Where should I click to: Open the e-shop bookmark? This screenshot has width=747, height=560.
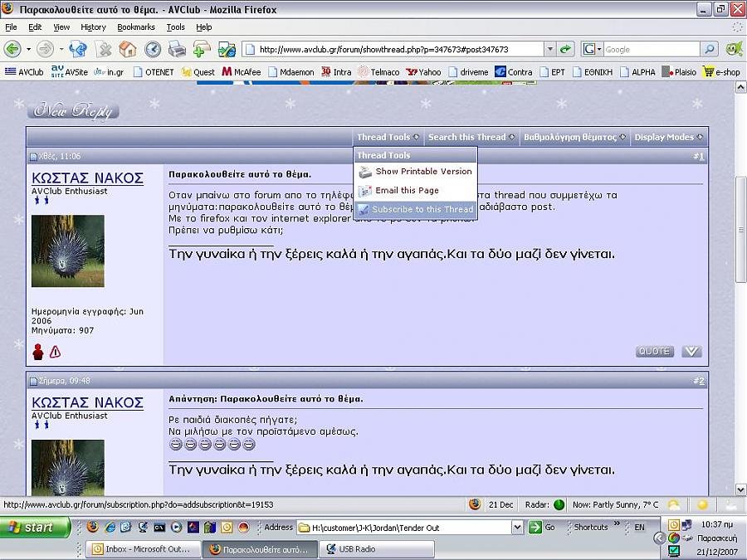[721, 72]
